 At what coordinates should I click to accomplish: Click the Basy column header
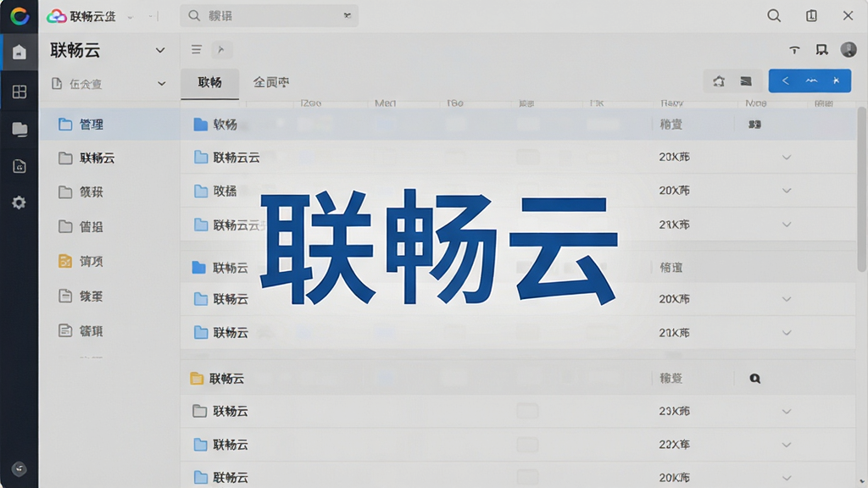[x=672, y=103]
